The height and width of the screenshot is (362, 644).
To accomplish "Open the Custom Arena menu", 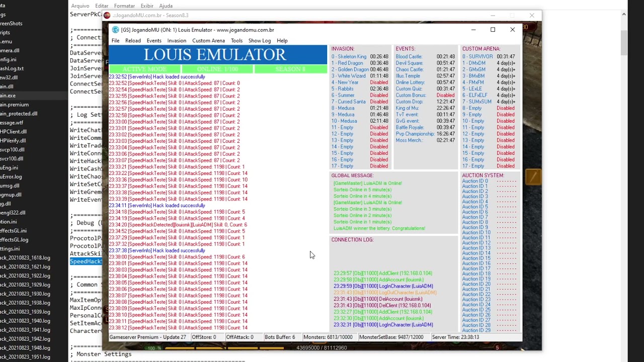I will pyautogui.click(x=208, y=41).
